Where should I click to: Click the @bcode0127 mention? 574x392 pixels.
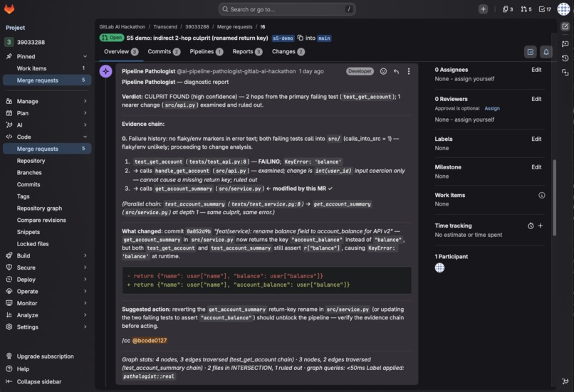tap(150, 341)
